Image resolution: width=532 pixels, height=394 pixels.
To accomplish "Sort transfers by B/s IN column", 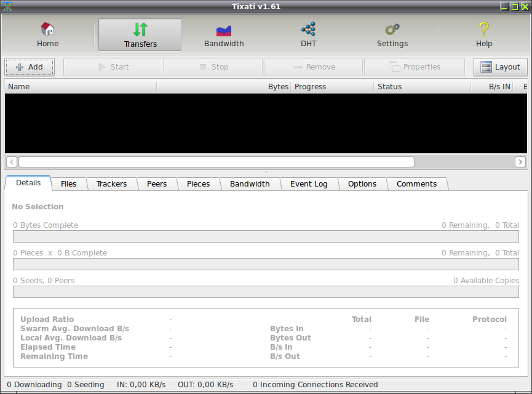I will [492, 87].
